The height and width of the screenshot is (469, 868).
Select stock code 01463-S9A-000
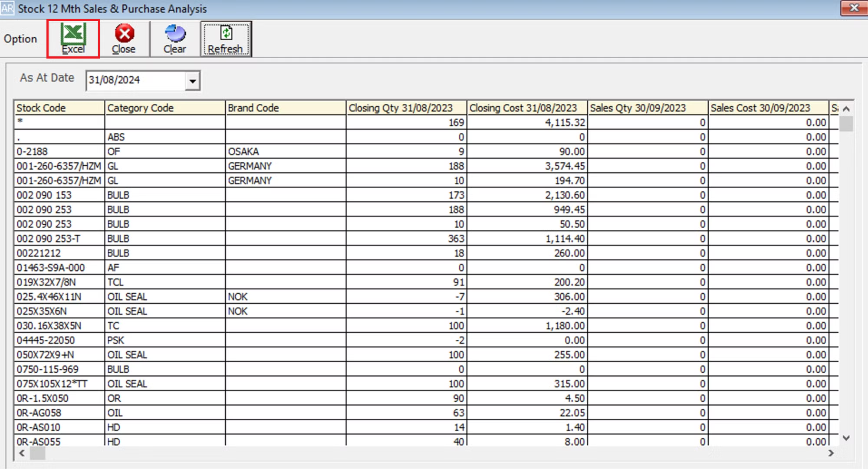click(x=59, y=268)
